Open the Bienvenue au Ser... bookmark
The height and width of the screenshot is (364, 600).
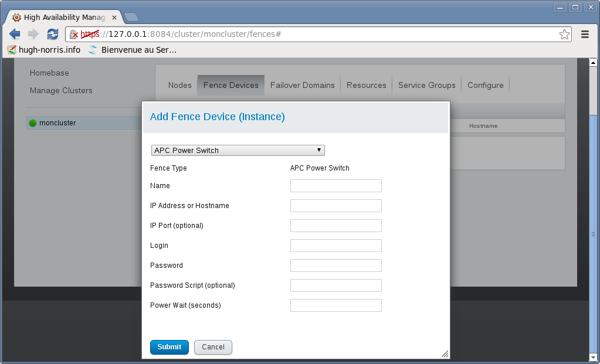click(132, 50)
